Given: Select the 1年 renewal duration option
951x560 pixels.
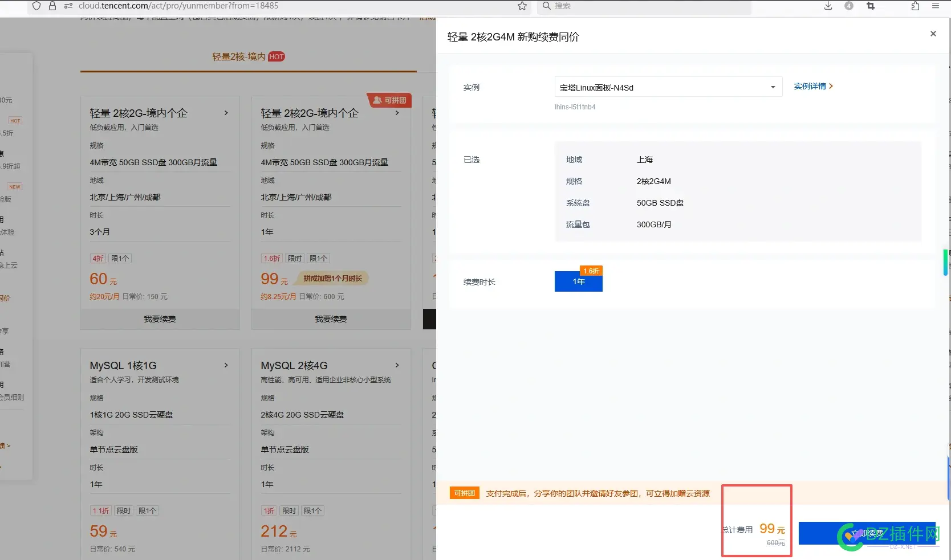Looking at the screenshot, I should tap(579, 281).
